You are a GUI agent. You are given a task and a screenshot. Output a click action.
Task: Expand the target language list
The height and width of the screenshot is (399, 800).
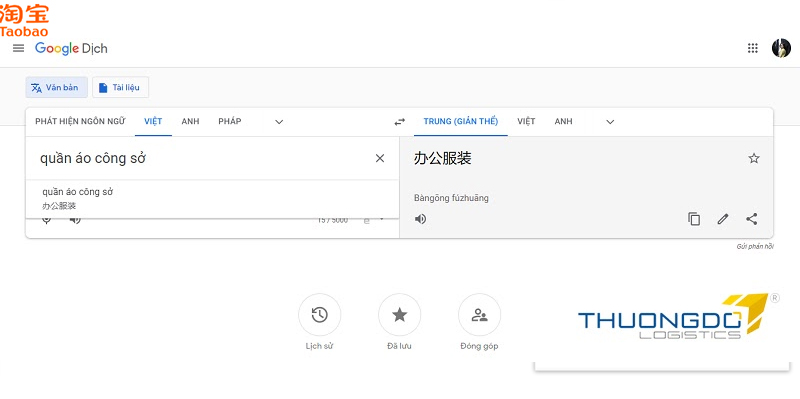[x=610, y=122]
